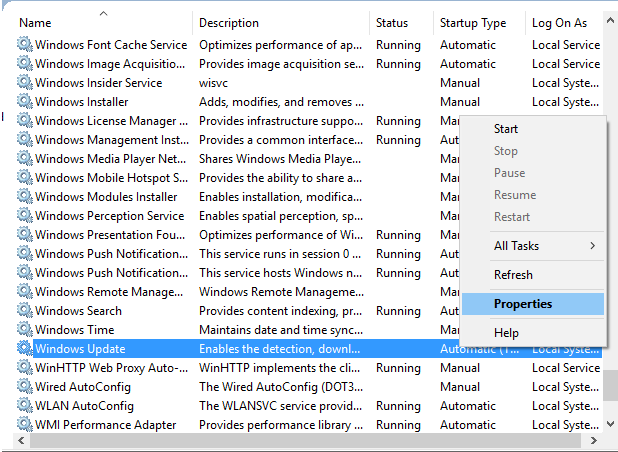This screenshot has height=452, width=618.
Task: Click gear icon of Windows Insider Service
Action: (x=25, y=82)
